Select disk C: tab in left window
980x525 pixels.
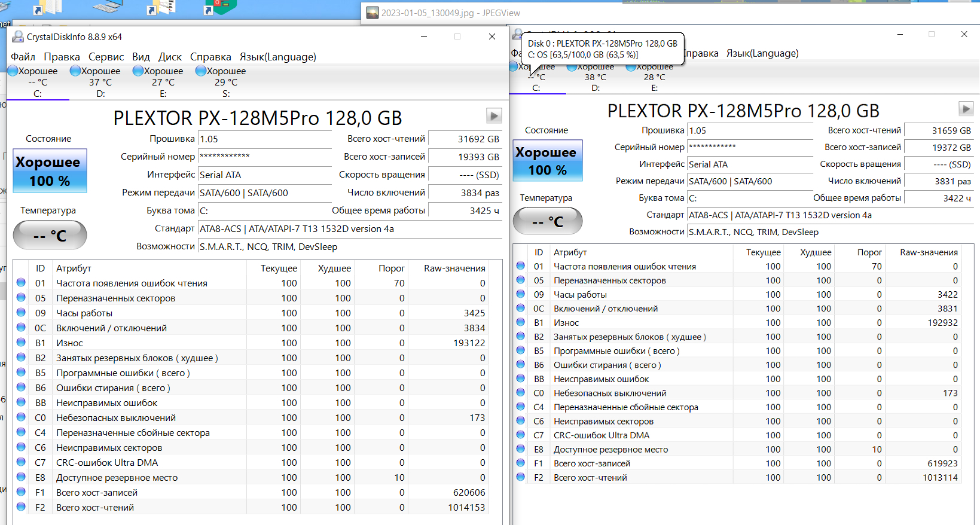(x=37, y=82)
